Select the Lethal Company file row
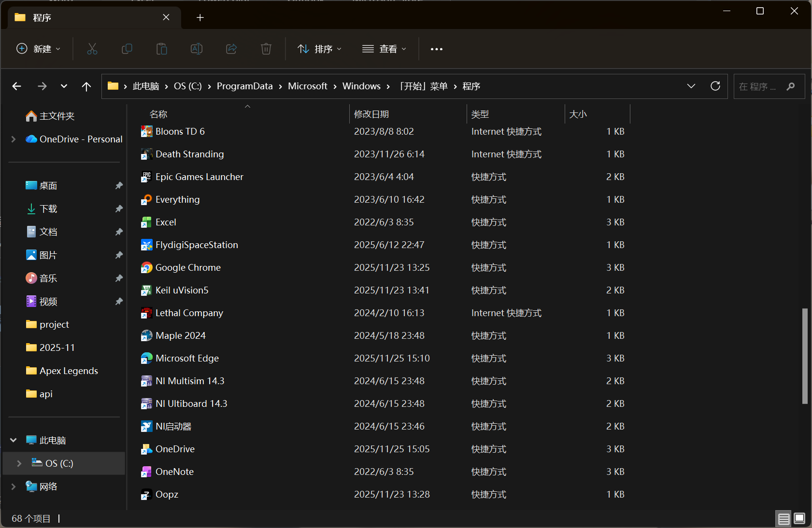 384,313
